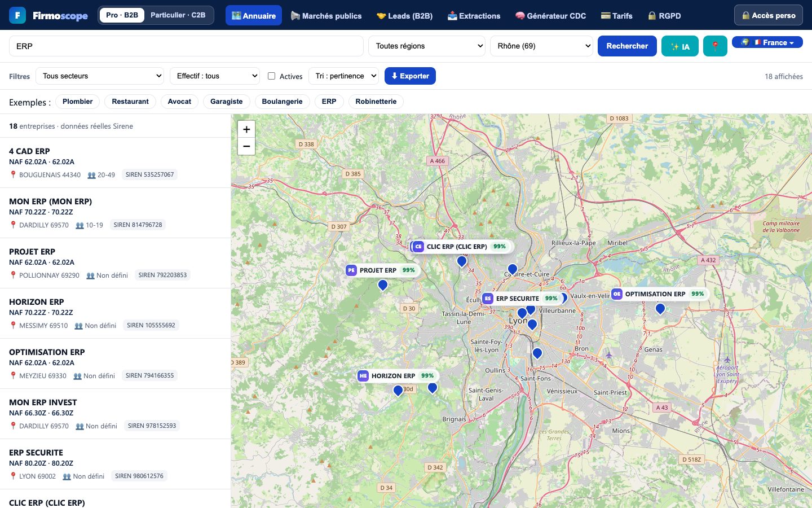Click the ERP SECURITE map label
This screenshot has height=508, width=812.
point(522,299)
